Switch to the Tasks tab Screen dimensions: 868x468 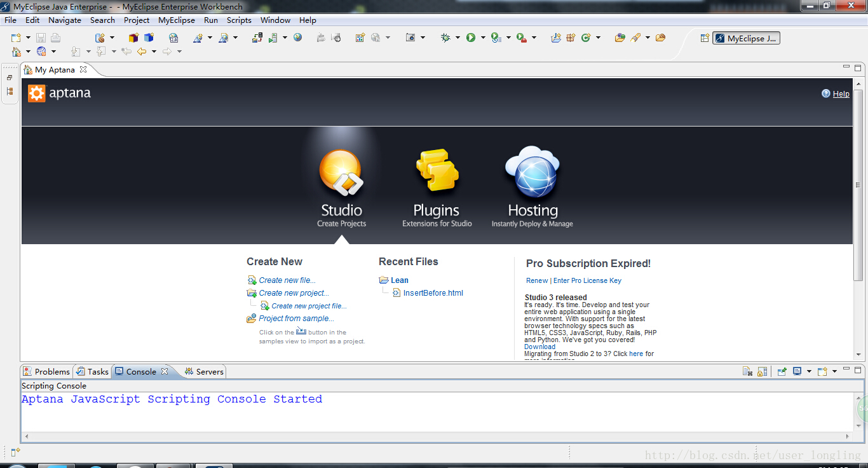tap(92, 371)
